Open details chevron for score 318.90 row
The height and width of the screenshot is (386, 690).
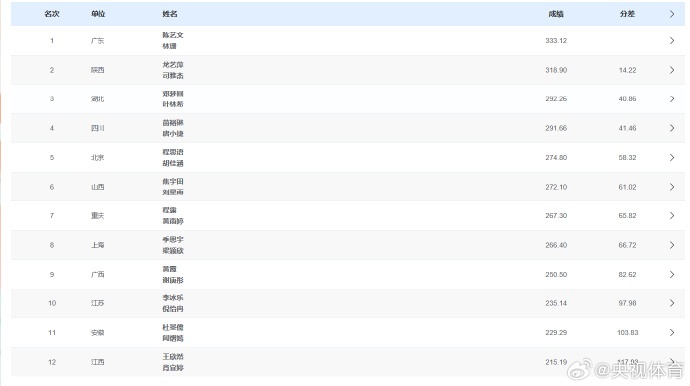tap(672, 70)
